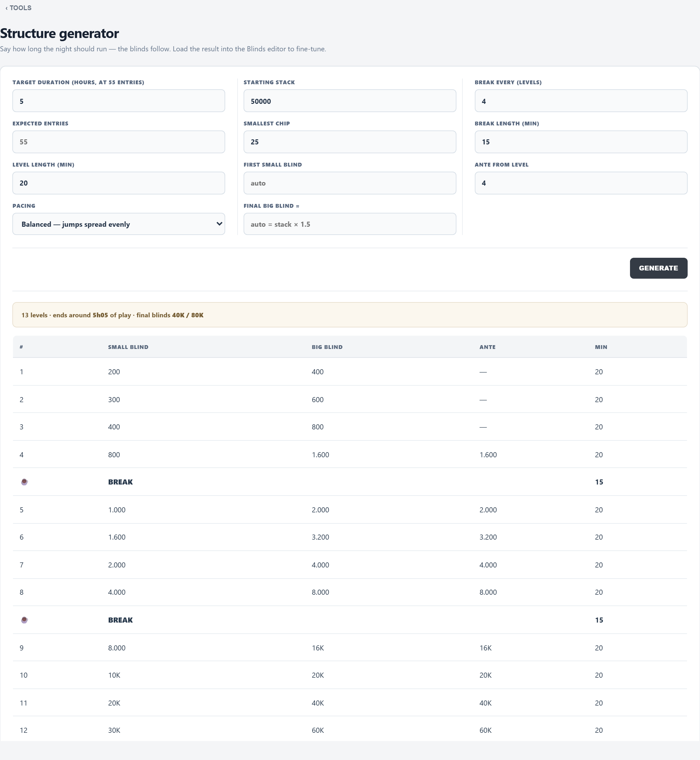Click big blind 800 in level 3

click(317, 427)
